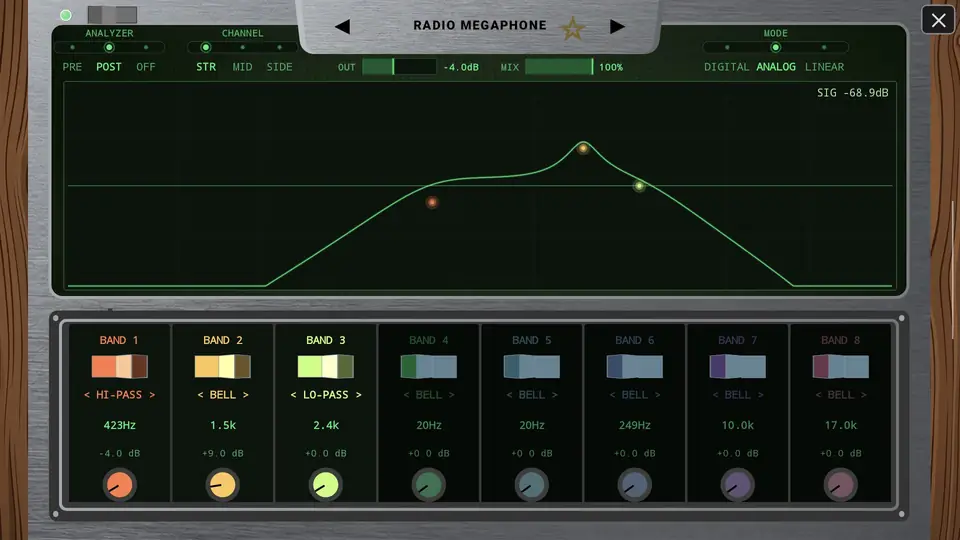
Task: Favorite the Radio Megaphone preset star
Action: 573,28
